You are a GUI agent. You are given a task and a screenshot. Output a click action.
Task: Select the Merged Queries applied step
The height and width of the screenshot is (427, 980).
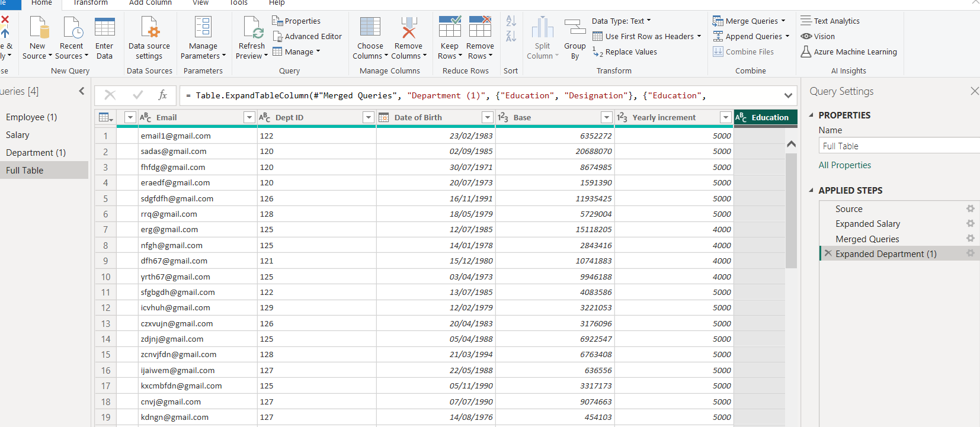867,239
